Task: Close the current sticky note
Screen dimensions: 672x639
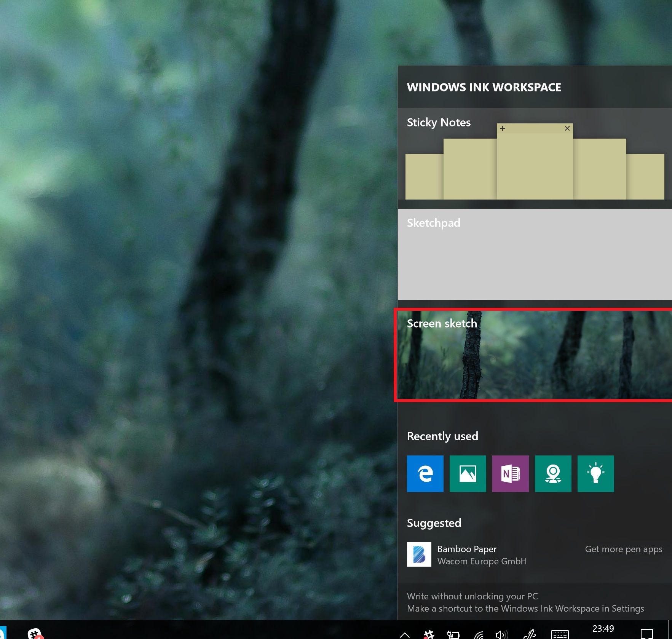Action: (x=567, y=128)
